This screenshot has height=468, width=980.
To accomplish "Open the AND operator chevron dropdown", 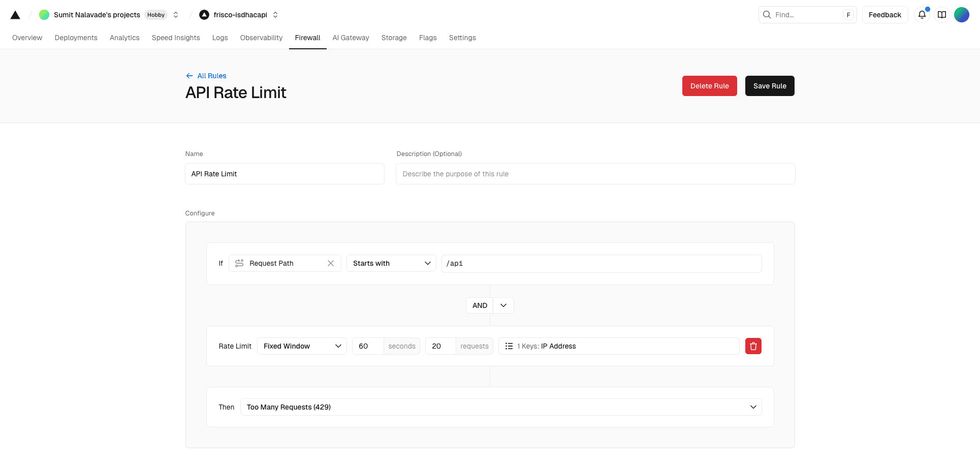I will click(x=503, y=305).
